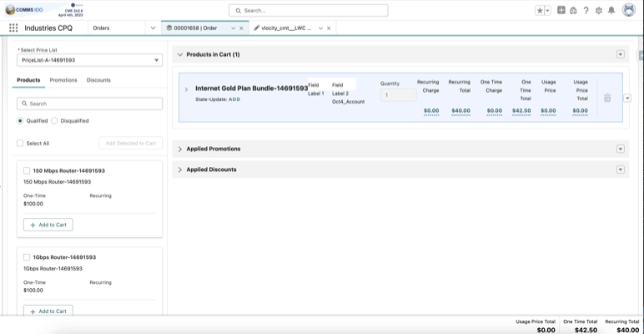
Task: Select the Promotions tab
Action: [x=63, y=80]
